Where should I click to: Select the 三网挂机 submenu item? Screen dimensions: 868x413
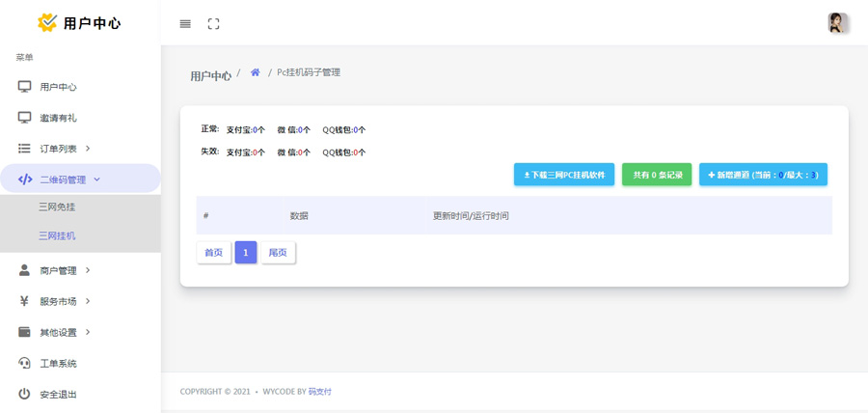[x=57, y=235]
